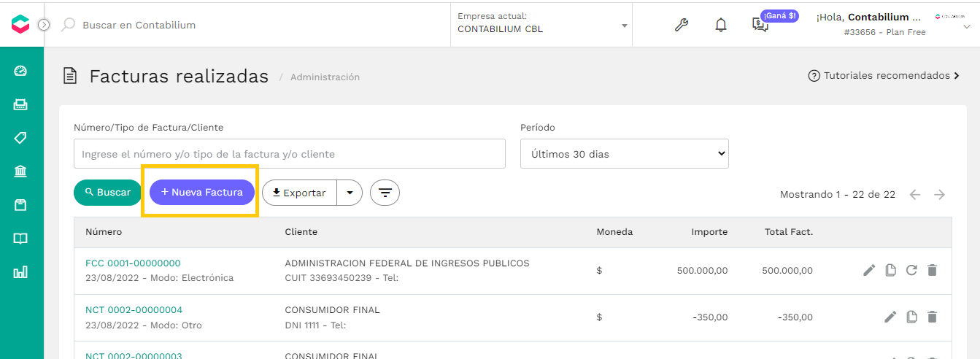980x359 pixels.
Task: Open the dashboard gauge icon in sidebar
Action: pyautogui.click(x=20, y=71)
